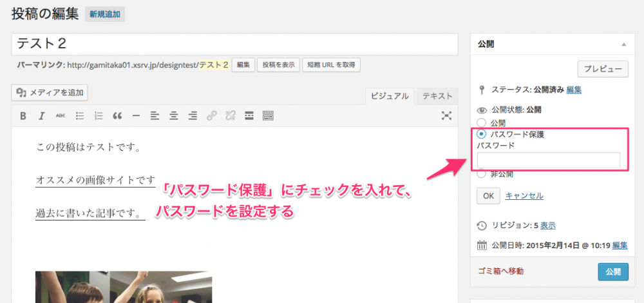Image resolution: width=644 pixels, height=303 pixels.
Task: Click the 公開日時 編集 link
Action: (620, 246)
